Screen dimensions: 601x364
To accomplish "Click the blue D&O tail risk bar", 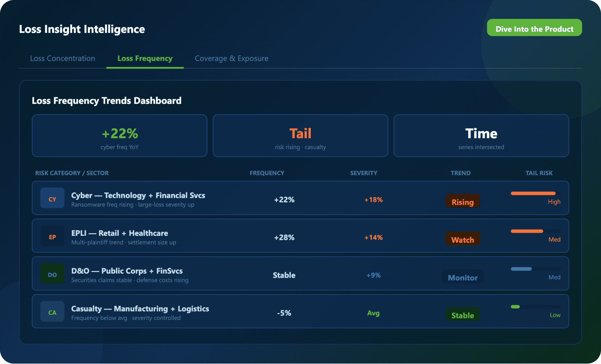I will [x=521, y=269].
